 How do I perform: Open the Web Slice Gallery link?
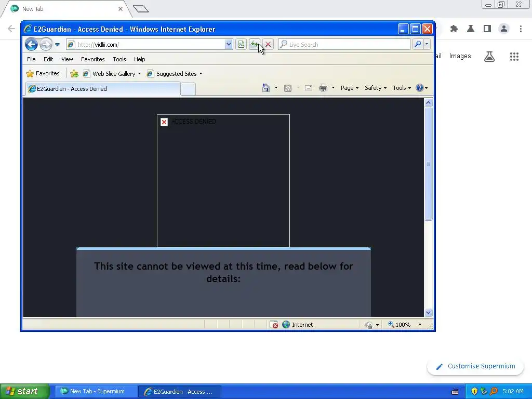click(x=112, y=74)
